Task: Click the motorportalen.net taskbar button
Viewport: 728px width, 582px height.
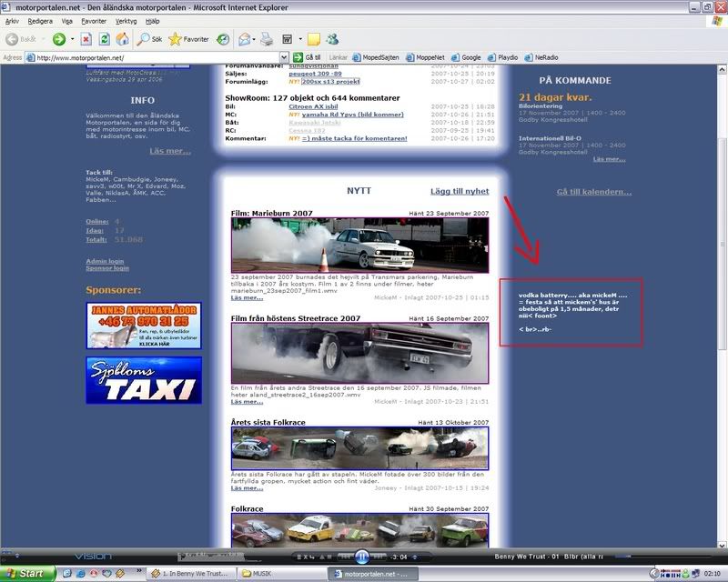Action: coord(373,574)
